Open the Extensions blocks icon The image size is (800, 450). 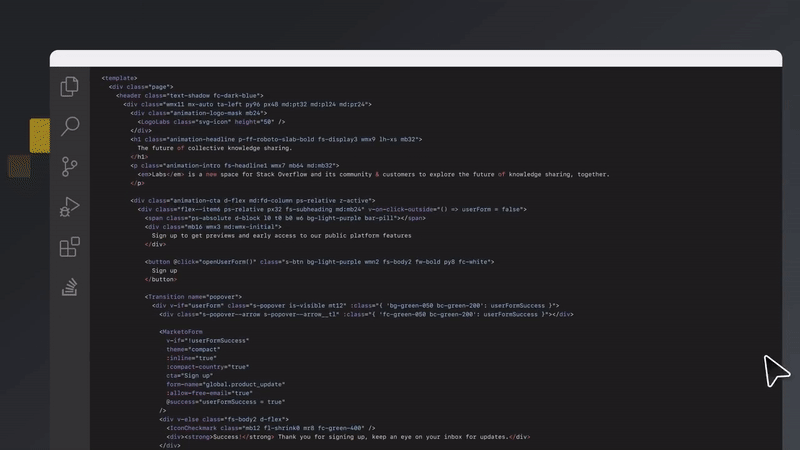pos(70,247)
